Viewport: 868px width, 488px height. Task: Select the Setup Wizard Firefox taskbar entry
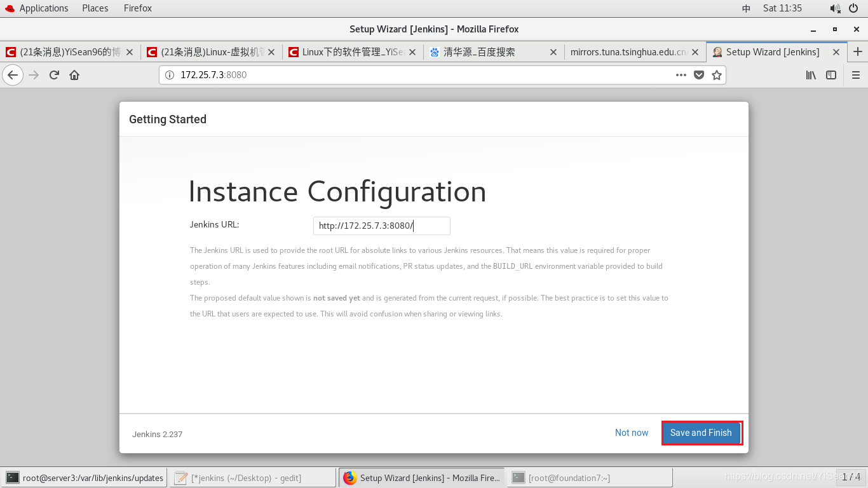(422, 478)
